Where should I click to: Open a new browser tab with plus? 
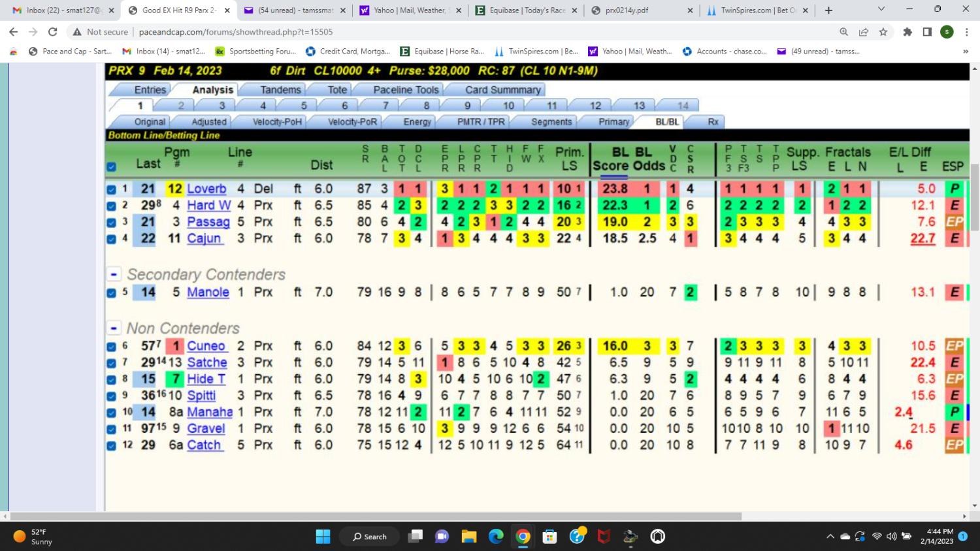(828, 10)
